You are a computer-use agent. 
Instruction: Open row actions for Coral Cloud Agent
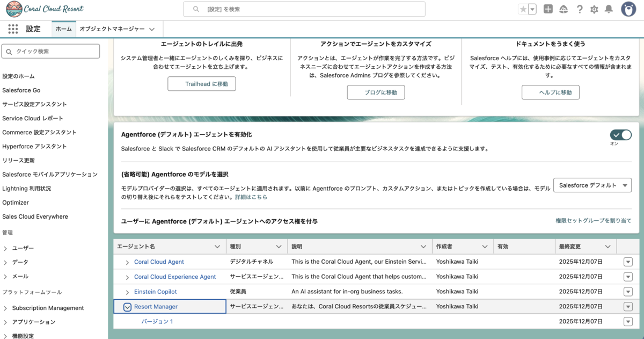(628, 262)
